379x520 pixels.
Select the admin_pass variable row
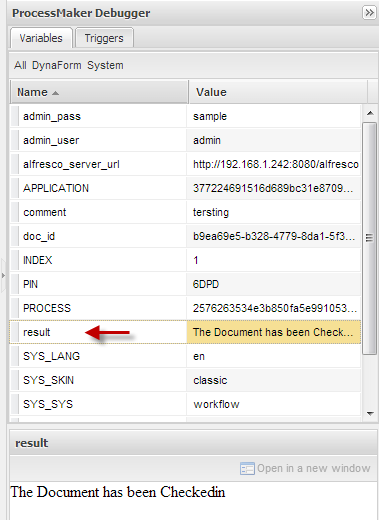(x=185, y=116)
